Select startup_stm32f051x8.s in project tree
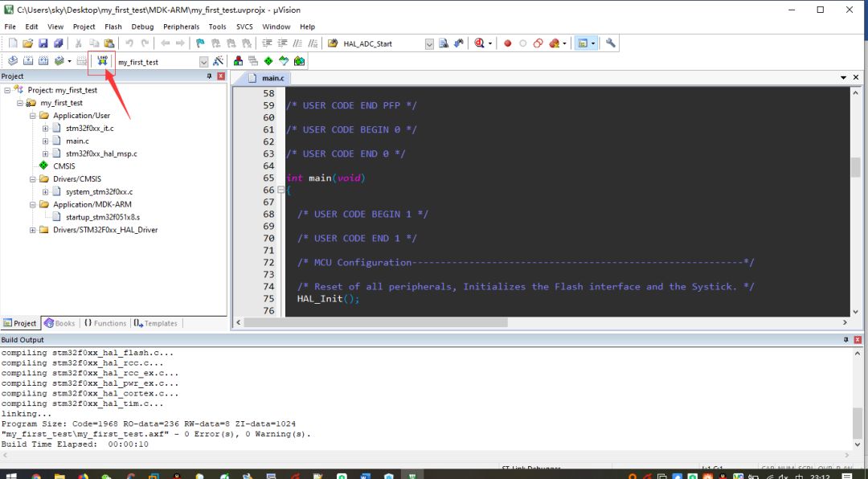868x479 pixels. coord(102,217)
